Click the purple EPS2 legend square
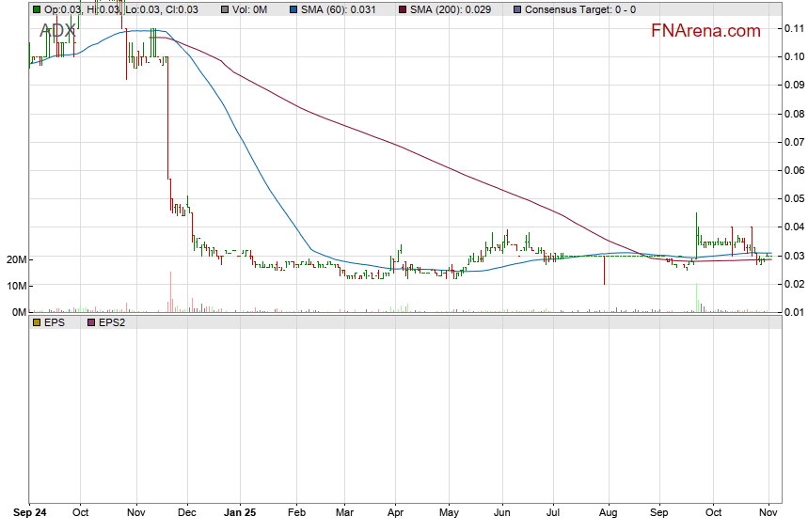This screenshot has width=808, height=532. 91,322
